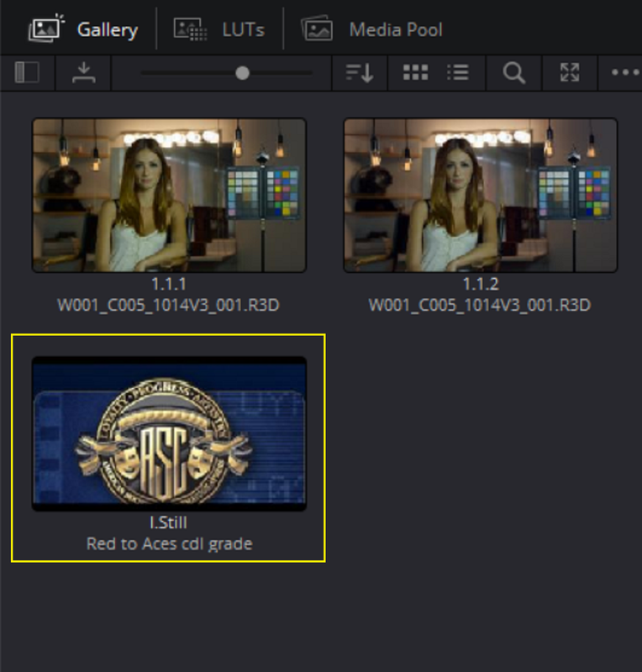Click the "I.Still" label

pyautogui.click(x=168, y=522)
